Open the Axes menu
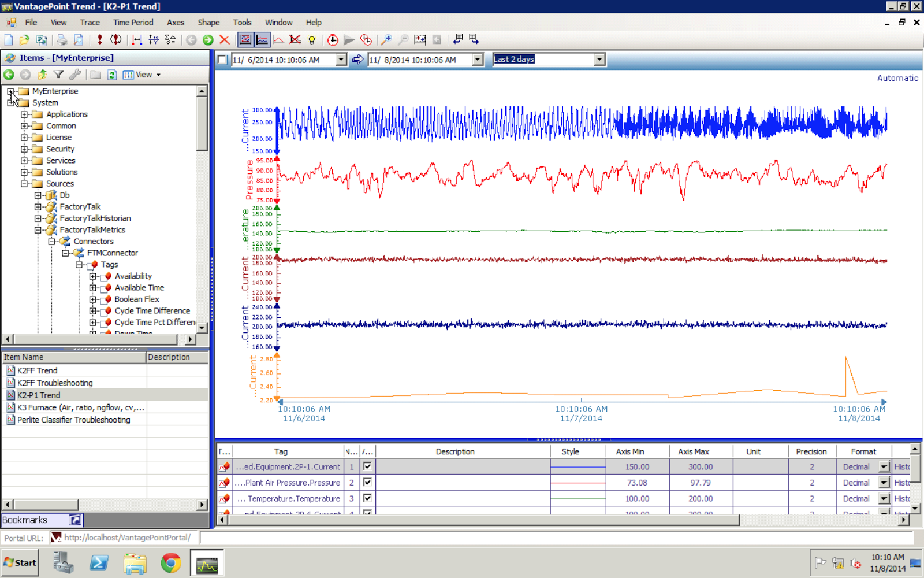The image size is (924, 578). coord(176,23)
